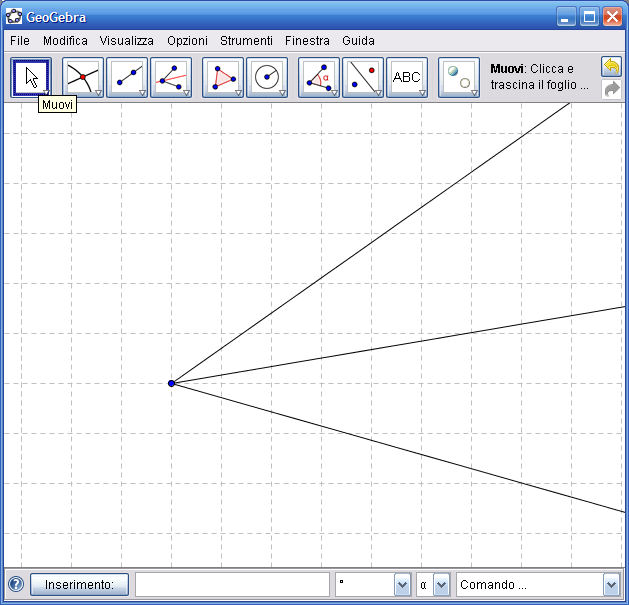This screenshot has height=605, width=629.
Task: Expand the reflect tool submenu arrow
Action: click(x=378, y=93)
